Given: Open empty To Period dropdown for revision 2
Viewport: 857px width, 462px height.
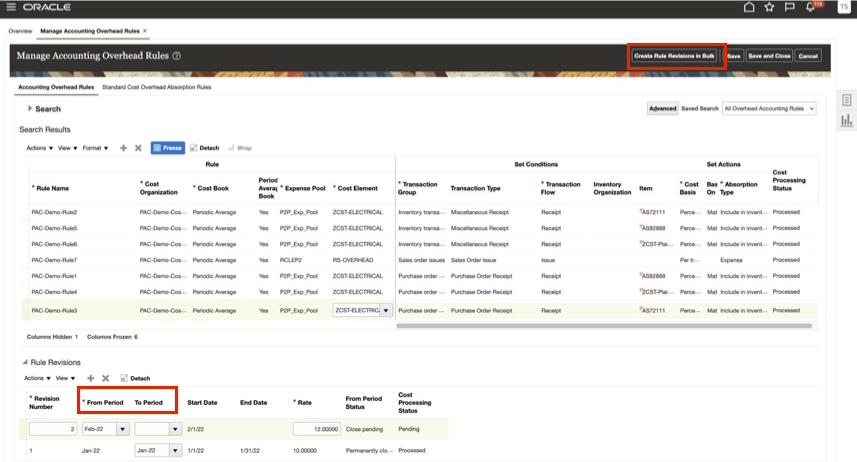Looking at the screenshot, I should coord(175,429).
